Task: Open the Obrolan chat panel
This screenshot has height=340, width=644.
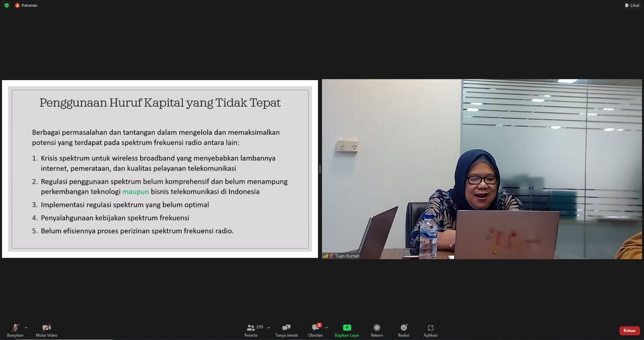Action: click(x=316, y=328)
